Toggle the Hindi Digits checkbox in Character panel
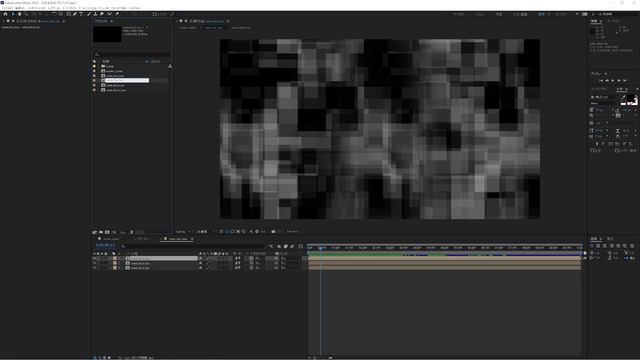The height and width of the screenshot is (360, 640). click(x=616, y=150)
